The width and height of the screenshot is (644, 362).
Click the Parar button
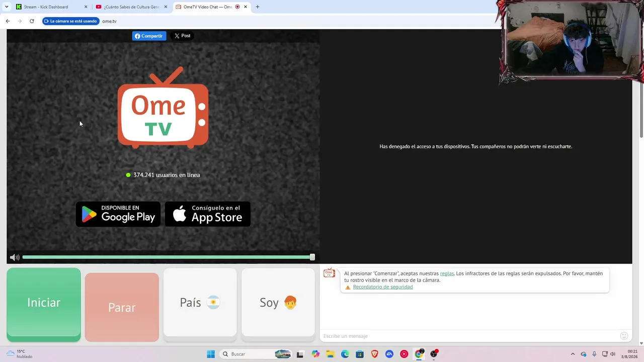pos(122,307)
